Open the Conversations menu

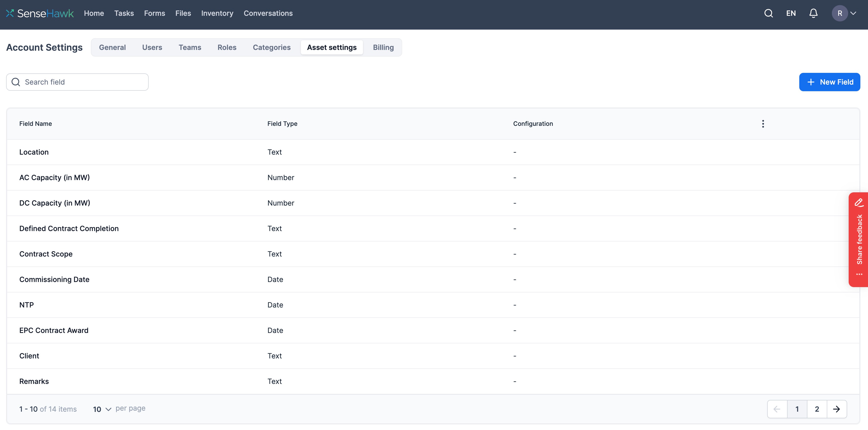[x=268, y=13]
